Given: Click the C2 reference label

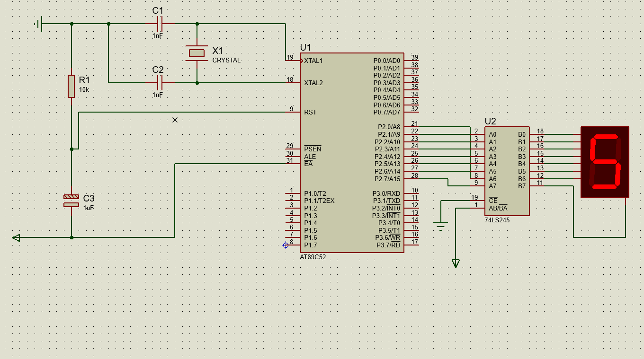Looking at the screenshot, I should (158, 70).
